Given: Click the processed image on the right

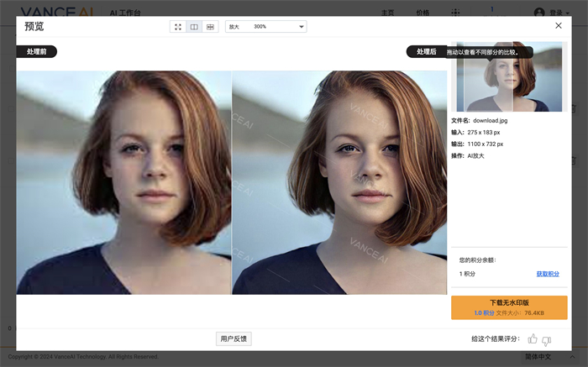Looking at the screenshot, I should pyautogui.click(x=339, y=182).
